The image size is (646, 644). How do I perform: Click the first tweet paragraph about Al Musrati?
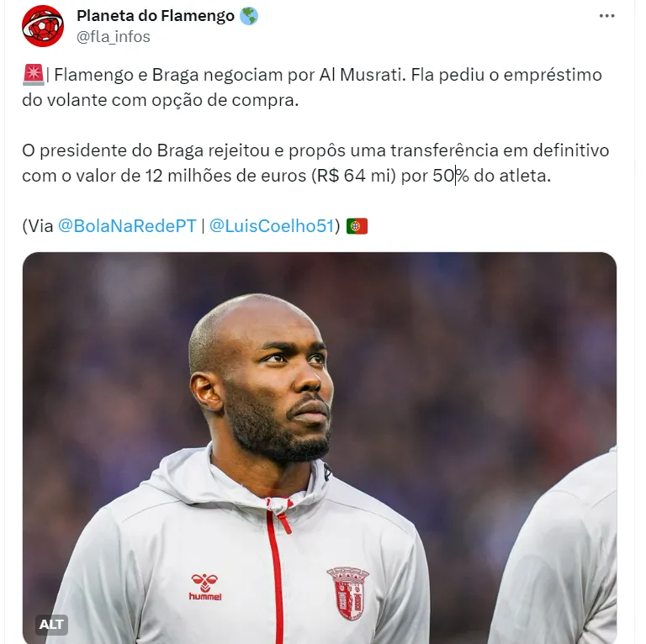click(312, 87)
